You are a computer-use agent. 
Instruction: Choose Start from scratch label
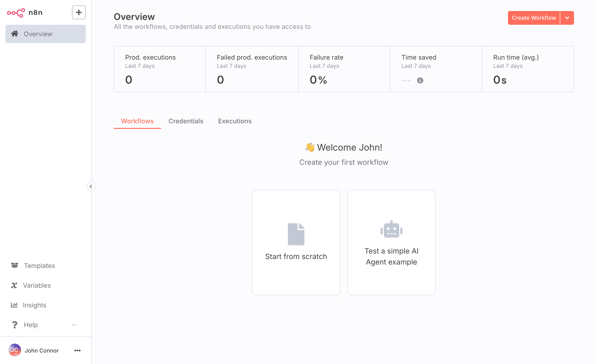pos(296,256)
